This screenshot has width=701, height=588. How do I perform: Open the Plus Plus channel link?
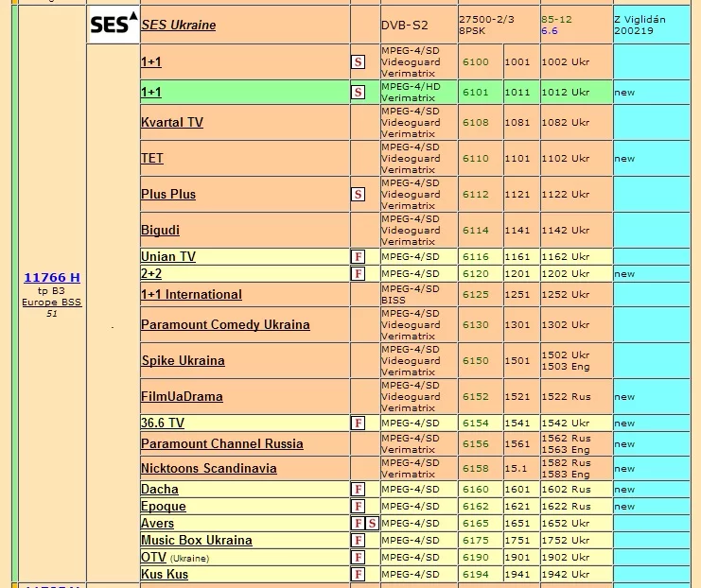click(168, 194)
